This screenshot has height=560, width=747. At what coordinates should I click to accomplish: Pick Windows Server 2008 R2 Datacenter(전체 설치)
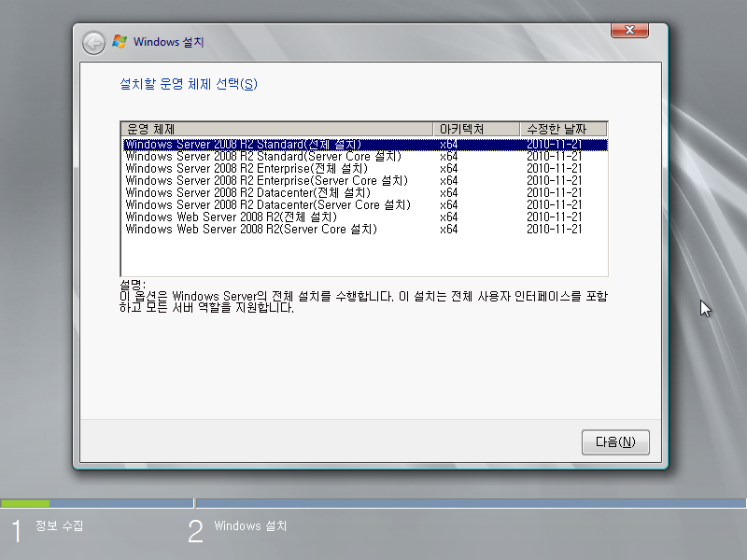pos(365,193)
